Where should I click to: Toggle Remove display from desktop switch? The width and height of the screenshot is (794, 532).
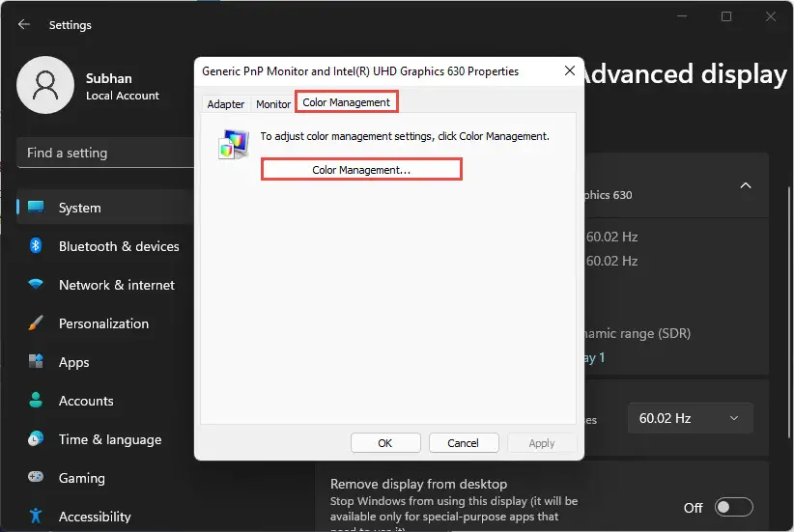(x=734, y=507)
